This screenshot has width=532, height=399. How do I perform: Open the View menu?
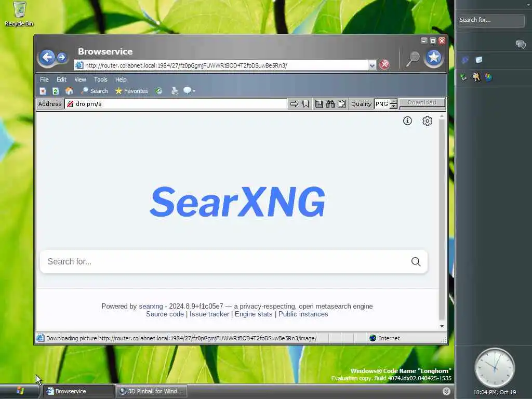[x=80, y=79]
